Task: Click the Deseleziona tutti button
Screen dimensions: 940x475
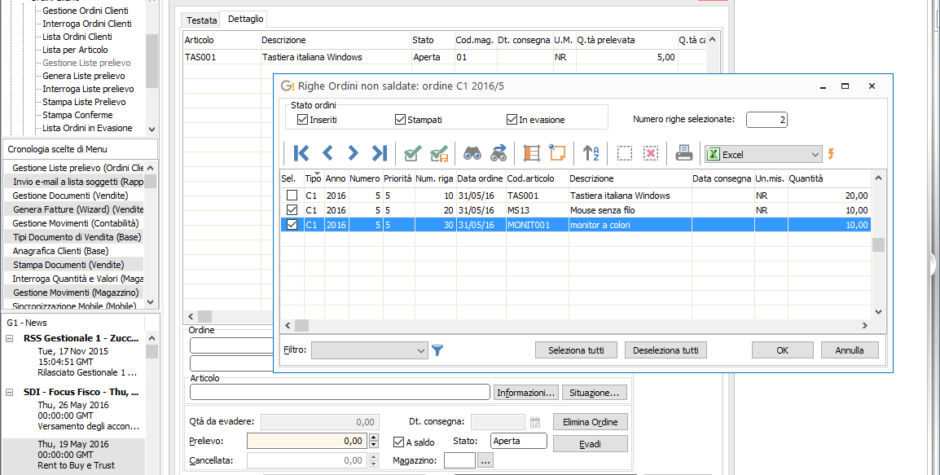Action: (665, 350)
